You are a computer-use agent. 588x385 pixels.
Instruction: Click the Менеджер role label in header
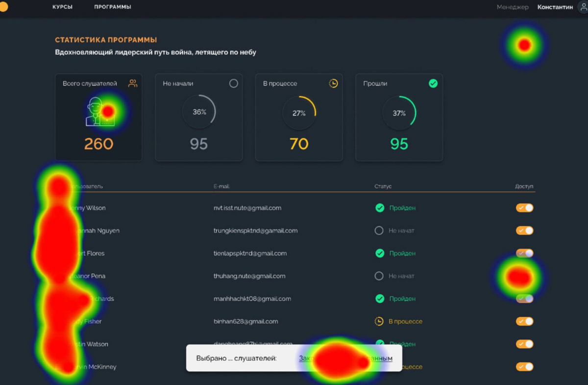pyautogui.click(x=513, y=7)
